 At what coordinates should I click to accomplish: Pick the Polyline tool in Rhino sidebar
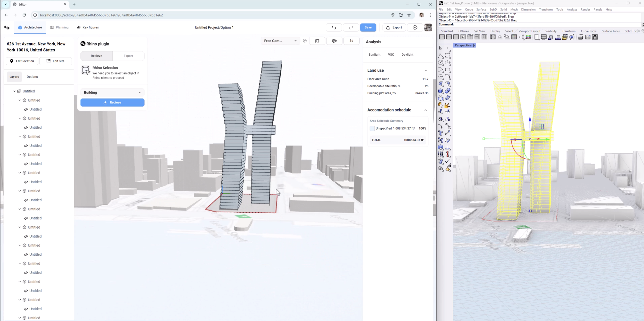(441, 56)
